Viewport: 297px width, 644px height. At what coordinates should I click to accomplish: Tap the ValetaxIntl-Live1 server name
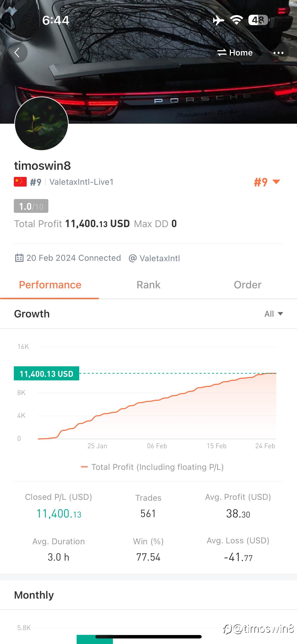82,182
